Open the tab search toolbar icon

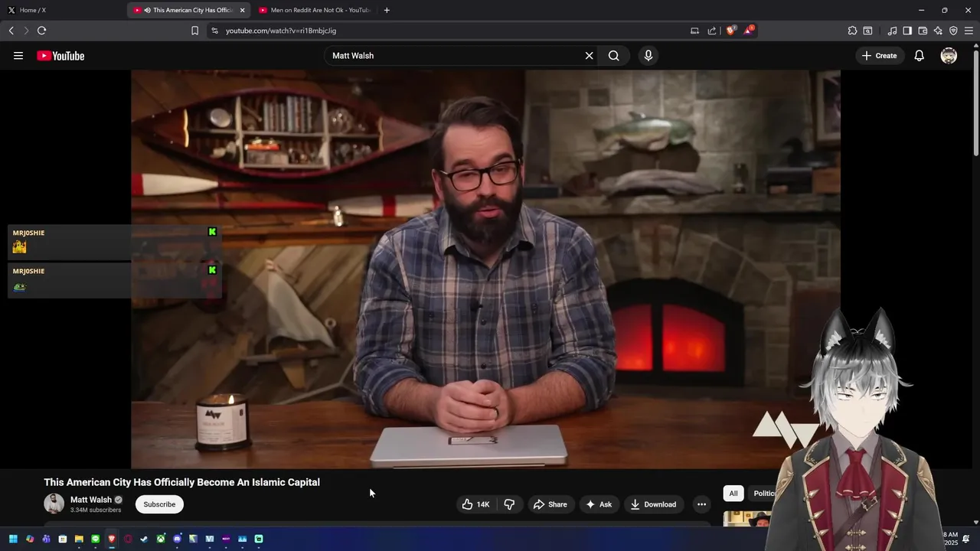click(867, 31)
